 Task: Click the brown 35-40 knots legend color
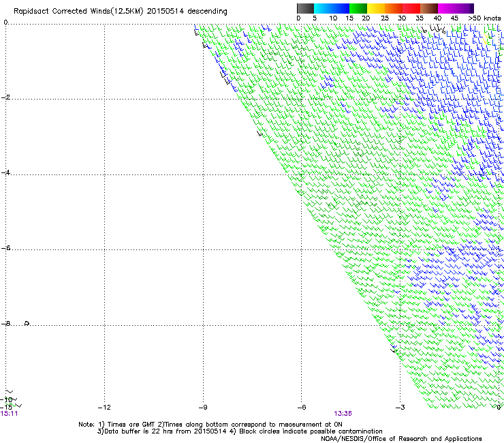[x=429, y=8]
